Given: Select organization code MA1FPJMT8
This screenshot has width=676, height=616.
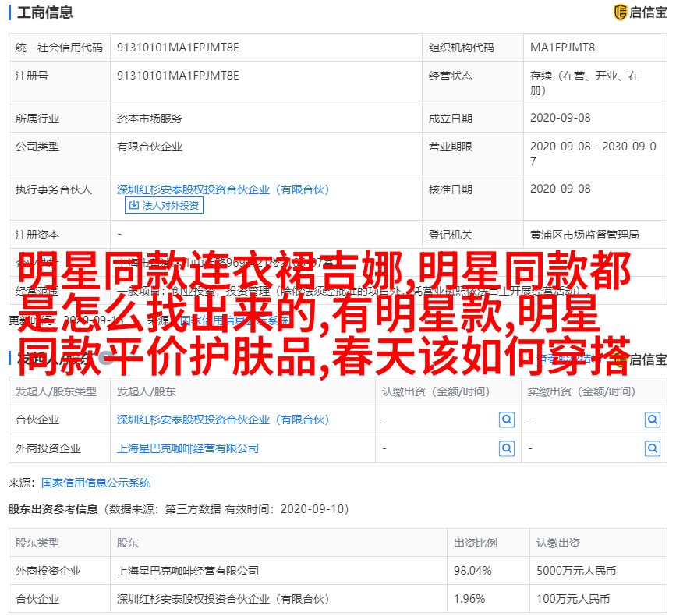Looking at the screenshot, I should pos(562,48).
